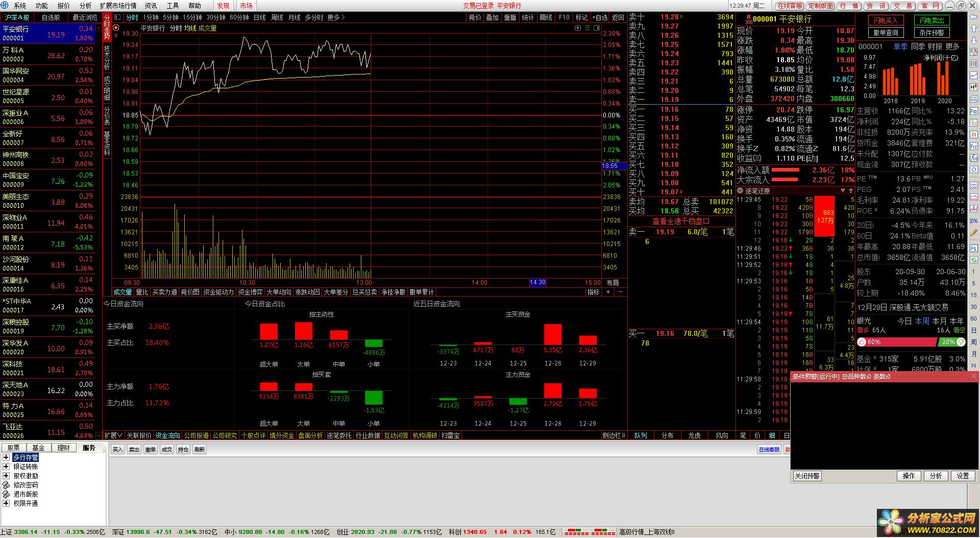Click the 刷新 refresh button

pos(200,450)
